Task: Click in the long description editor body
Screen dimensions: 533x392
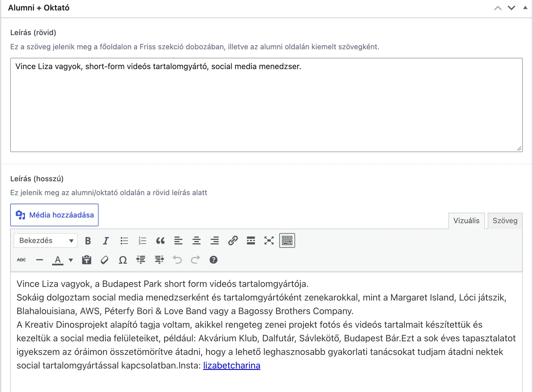Action: [x=266, y=332]
